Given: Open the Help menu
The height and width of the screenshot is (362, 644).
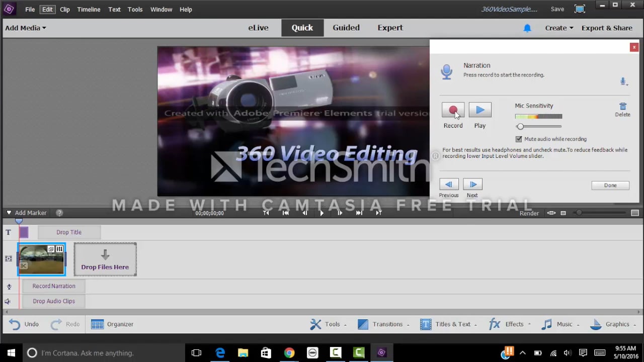Looking at the screenshot, I should click(186, 10).
